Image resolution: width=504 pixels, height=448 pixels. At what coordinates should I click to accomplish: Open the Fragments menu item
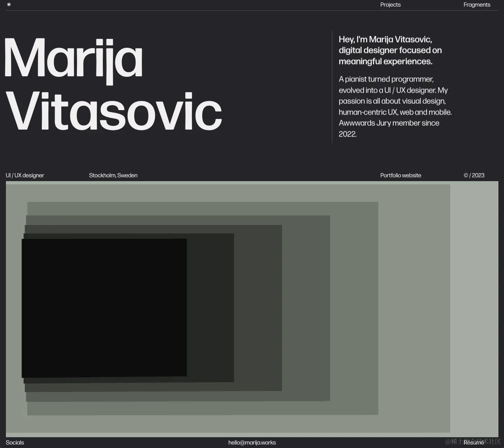(476, 5)
